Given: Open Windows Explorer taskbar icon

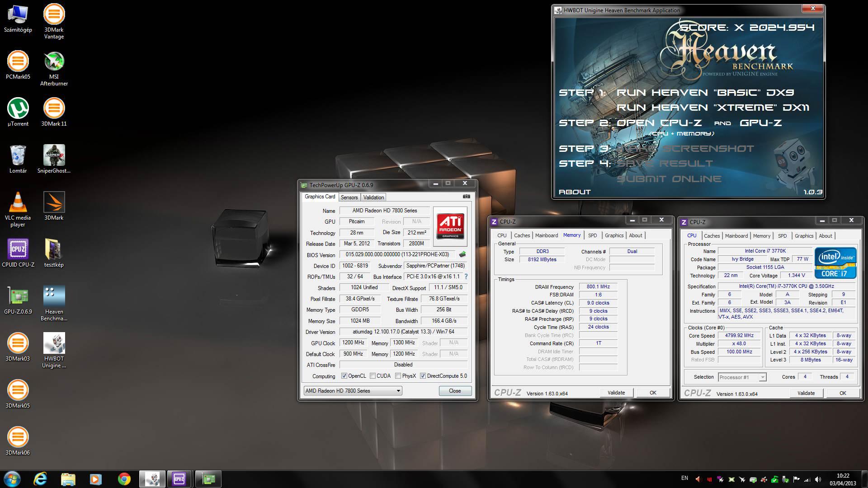Looking at the screenshot, I should (68, 479).
